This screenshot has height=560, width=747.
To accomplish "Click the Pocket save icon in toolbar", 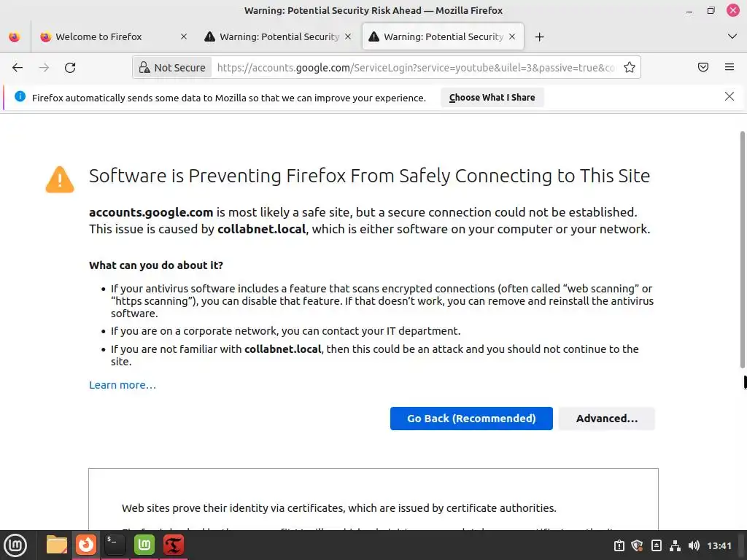I will [703, 68].
